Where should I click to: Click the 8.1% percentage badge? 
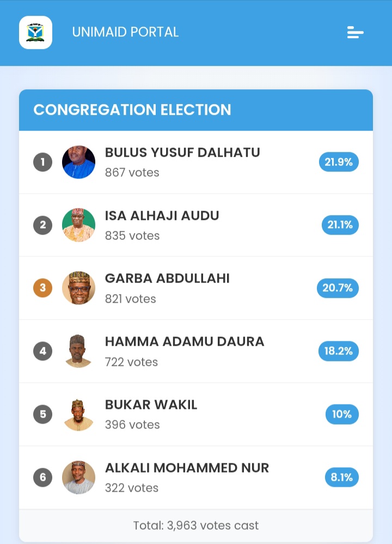(342, 478)
